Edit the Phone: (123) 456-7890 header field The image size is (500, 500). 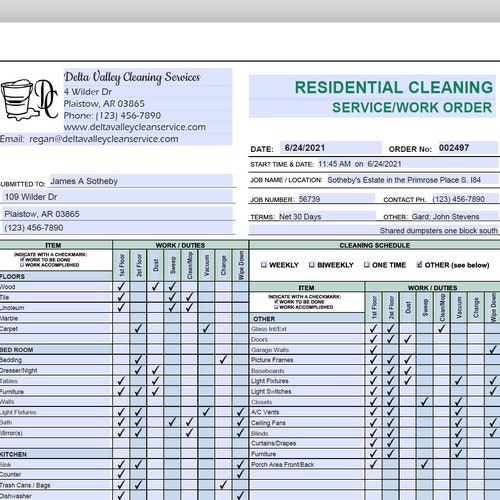(148, 115)
